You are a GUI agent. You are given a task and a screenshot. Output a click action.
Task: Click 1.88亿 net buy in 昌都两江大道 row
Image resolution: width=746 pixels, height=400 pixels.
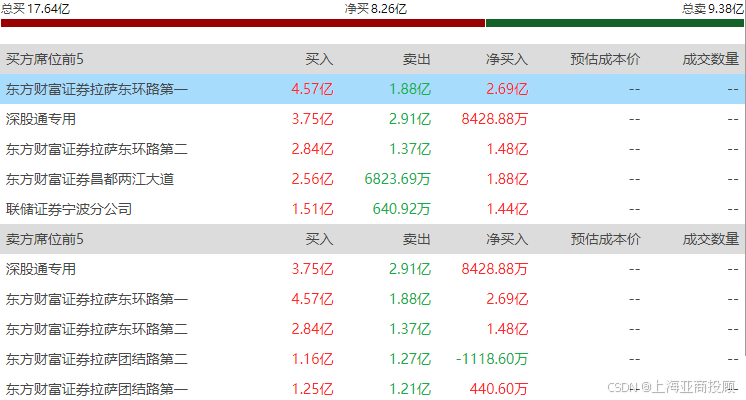coord(507,179)
